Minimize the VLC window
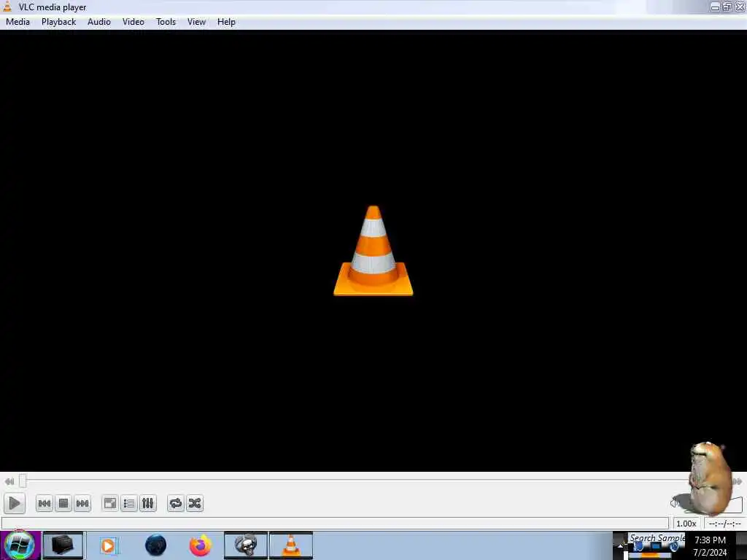The width and height of the screenshot is (747, 560). coord(715,7)
